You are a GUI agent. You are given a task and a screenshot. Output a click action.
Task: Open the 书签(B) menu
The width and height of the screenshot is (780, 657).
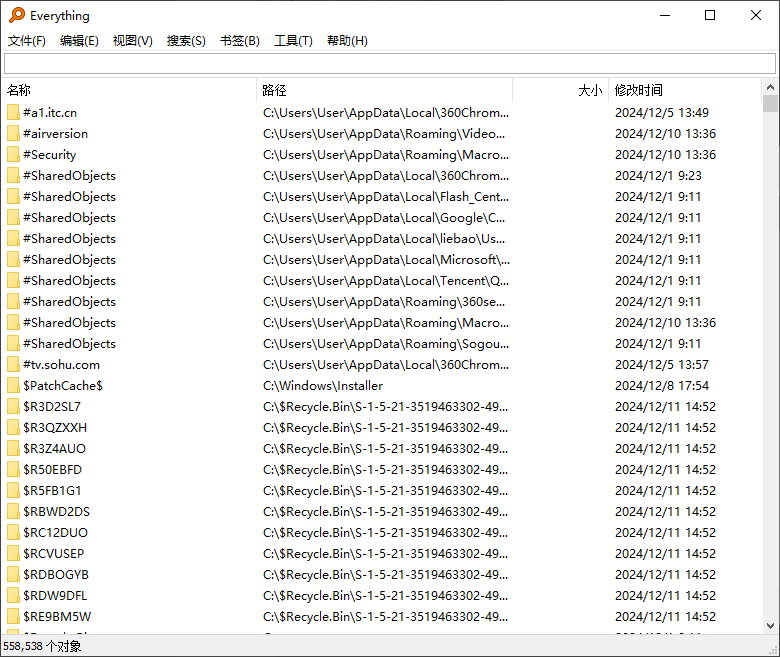(240, 41)
